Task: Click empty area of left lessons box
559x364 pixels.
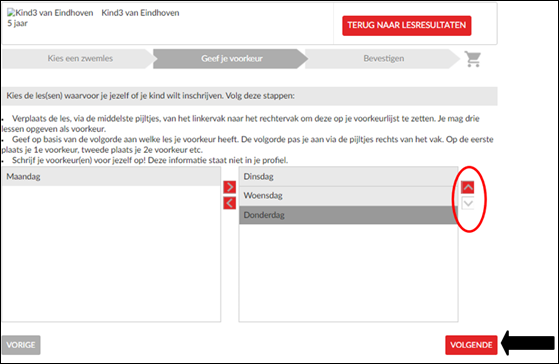Action: tap(111, 253)
